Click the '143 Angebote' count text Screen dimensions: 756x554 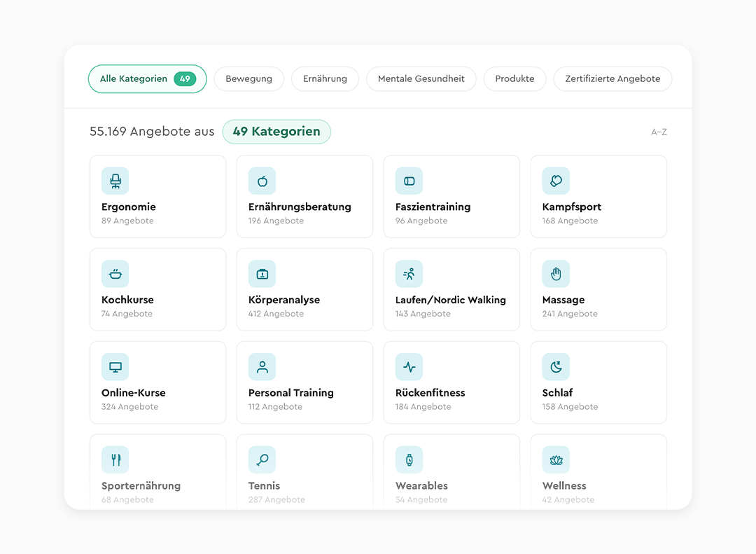[423, 314]
